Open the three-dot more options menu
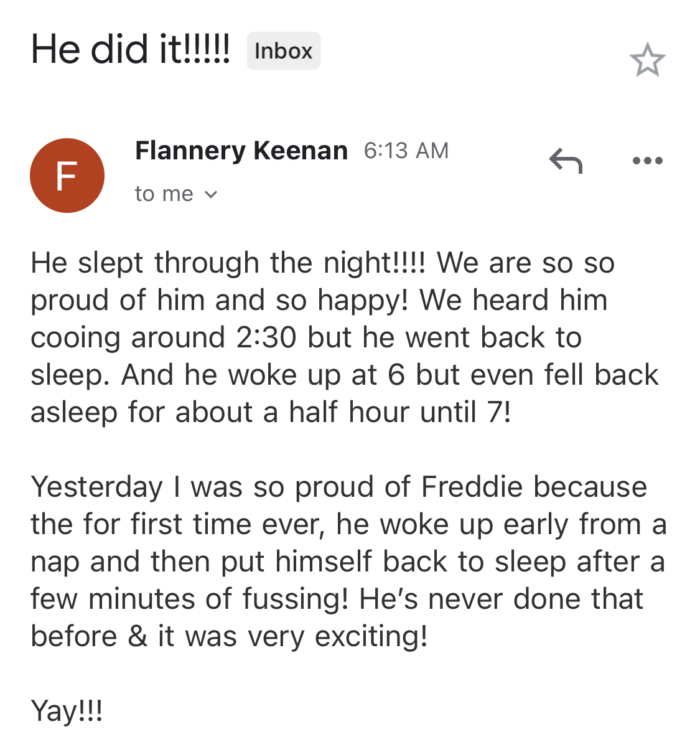The height and width of the screenshot is (752, 700). [647, 161]
